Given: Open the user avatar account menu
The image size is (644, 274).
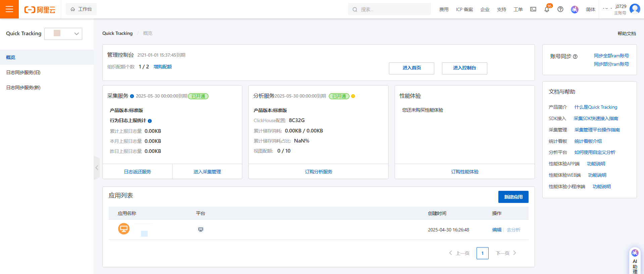Looking at the screenshot, I should [635, 9].
